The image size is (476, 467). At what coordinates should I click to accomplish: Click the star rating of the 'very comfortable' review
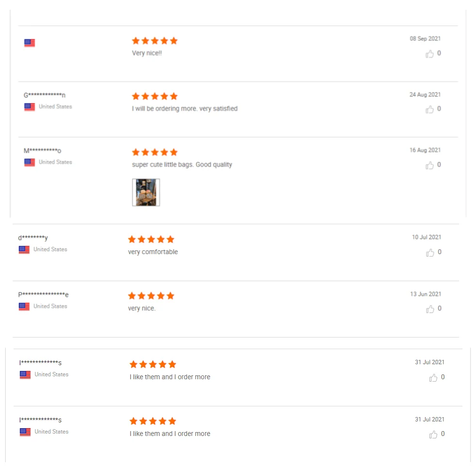click(151, 240)
